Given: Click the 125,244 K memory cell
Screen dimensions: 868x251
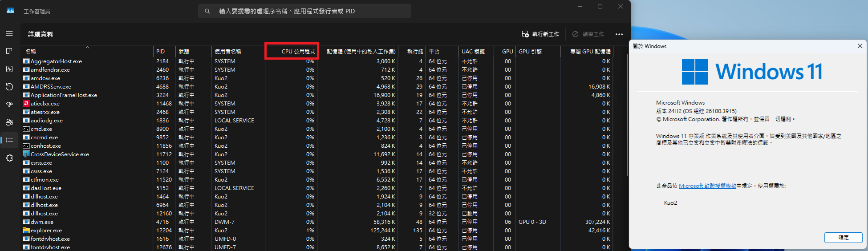Looking at the screenshot, I should tap(382, 230).
